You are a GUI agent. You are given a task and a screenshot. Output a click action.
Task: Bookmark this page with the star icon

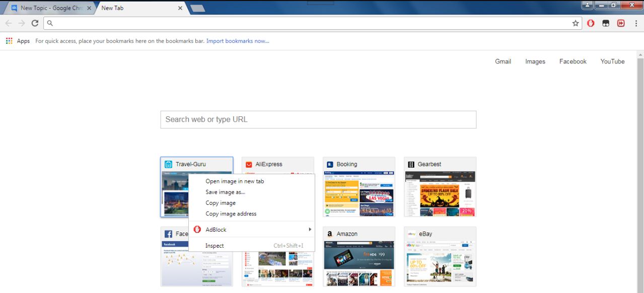(x=576, y=23)
